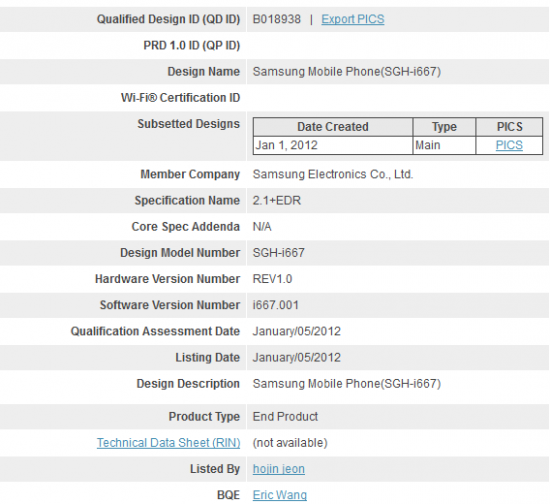Click the PICS column header
This screenshot has height=504, width=550.
coord(509,127)
